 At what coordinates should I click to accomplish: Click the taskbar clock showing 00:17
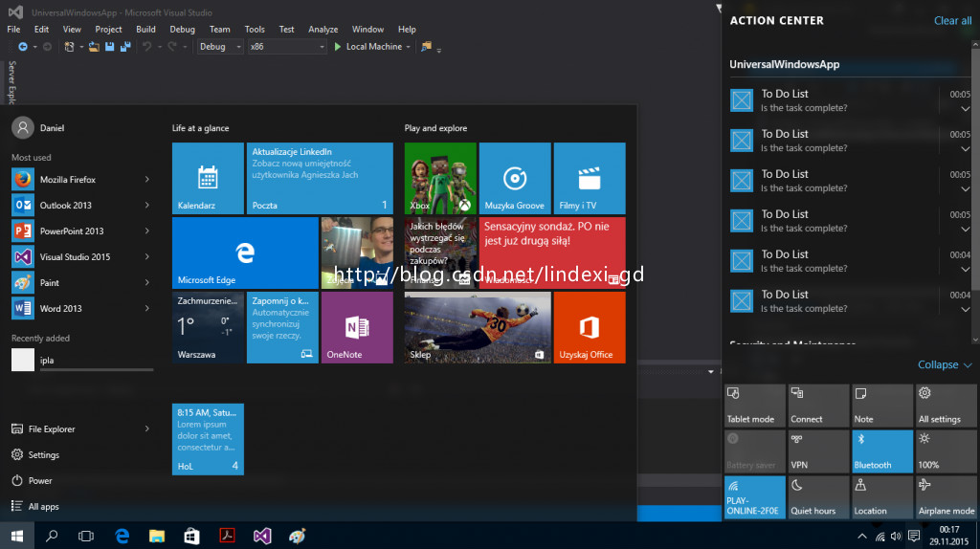[x=948, y=536]
